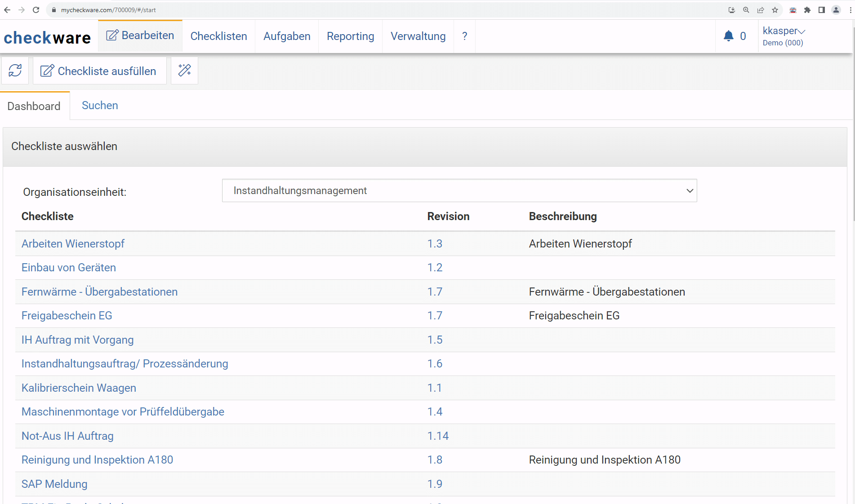The image size is (855, 504).
Task: Click the zoom magnifier icon in the address bar
Action: coord(746,9)
